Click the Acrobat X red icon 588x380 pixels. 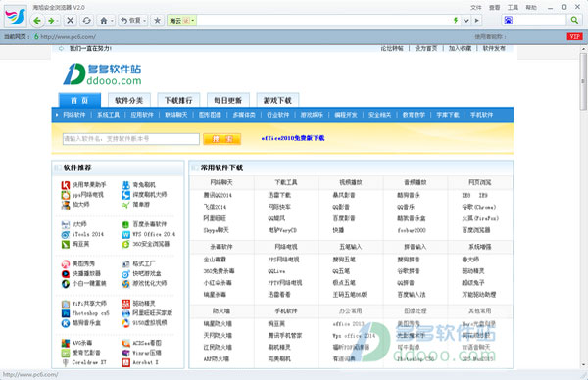[x=126, y=362]
